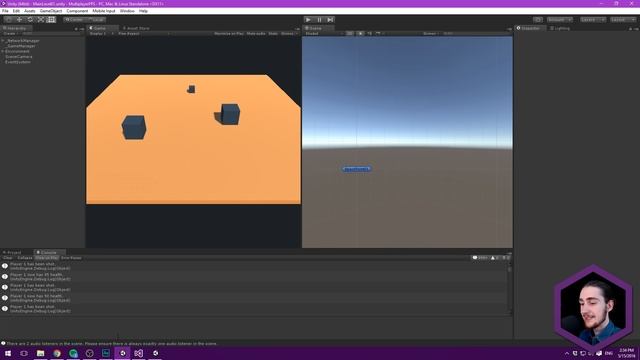Open the Windows Start menu
Image resolution: width=640 pixels, height=360 pixels.
8,353
